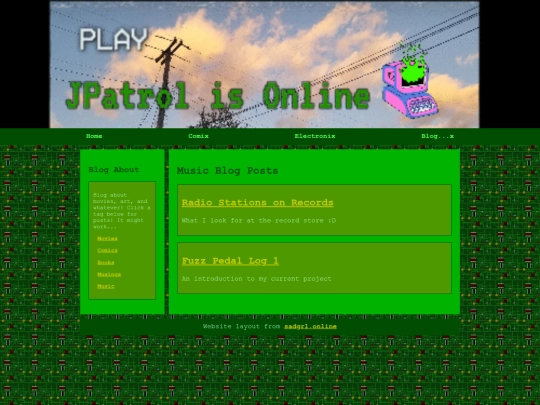Select the Books tag link

tap(106, 262)
